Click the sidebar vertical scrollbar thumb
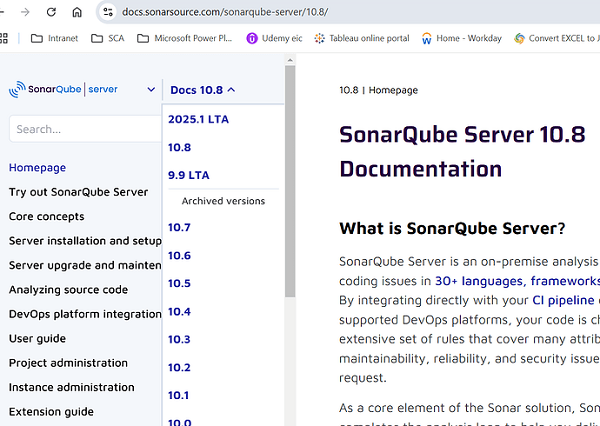This screenshot has height=426, width=600. (x=290, y=181)
